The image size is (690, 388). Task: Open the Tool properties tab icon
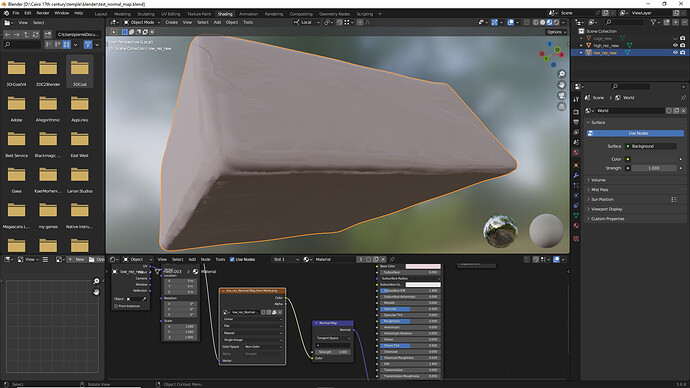pos(576,99)
